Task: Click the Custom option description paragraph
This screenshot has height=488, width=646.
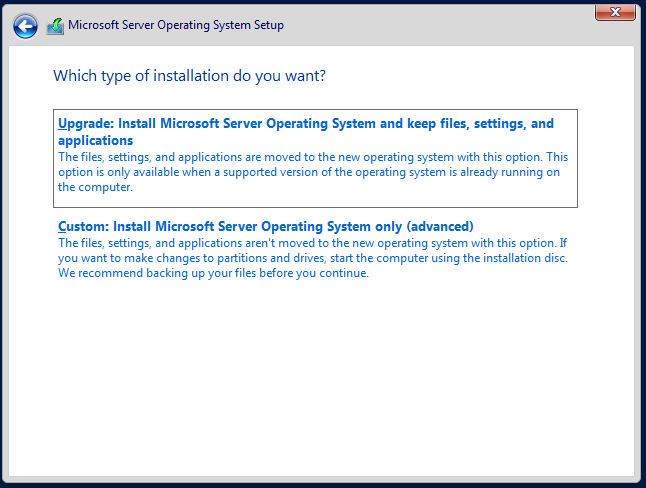Action: 313,258
